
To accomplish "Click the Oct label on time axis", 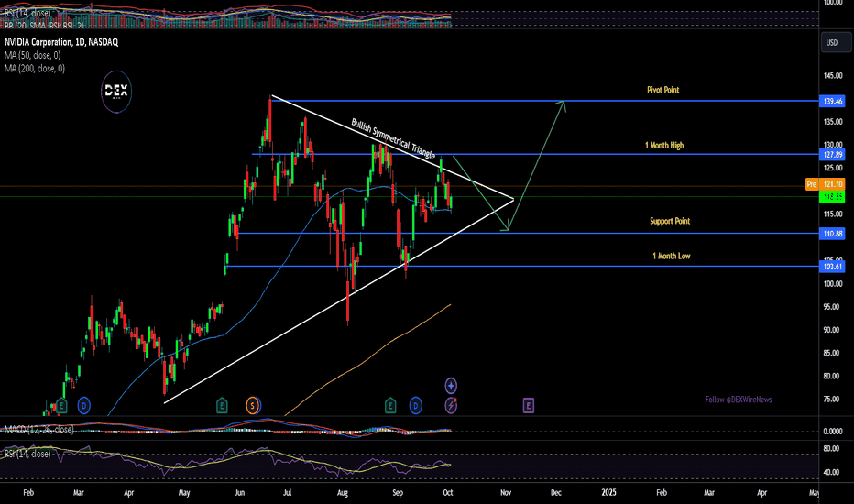I will pos(448,493).
